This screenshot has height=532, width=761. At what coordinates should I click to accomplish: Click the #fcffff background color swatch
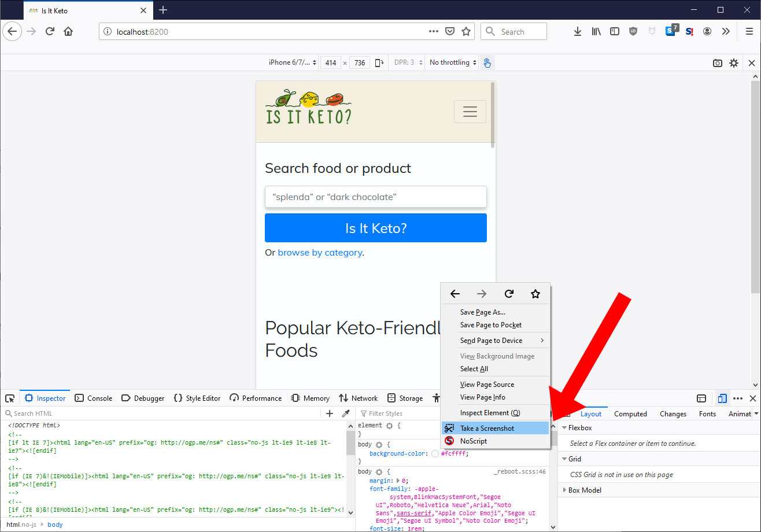pyautogui.click(x=435, y=454)
